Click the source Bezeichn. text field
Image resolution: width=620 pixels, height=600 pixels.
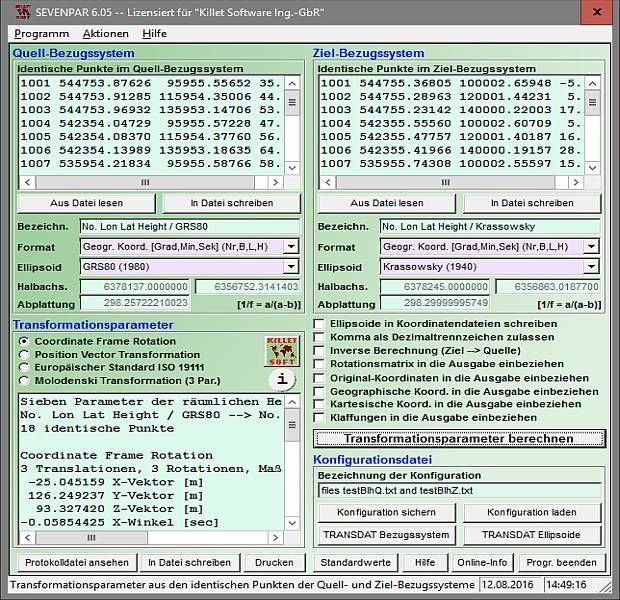click(x=190, y=227)
